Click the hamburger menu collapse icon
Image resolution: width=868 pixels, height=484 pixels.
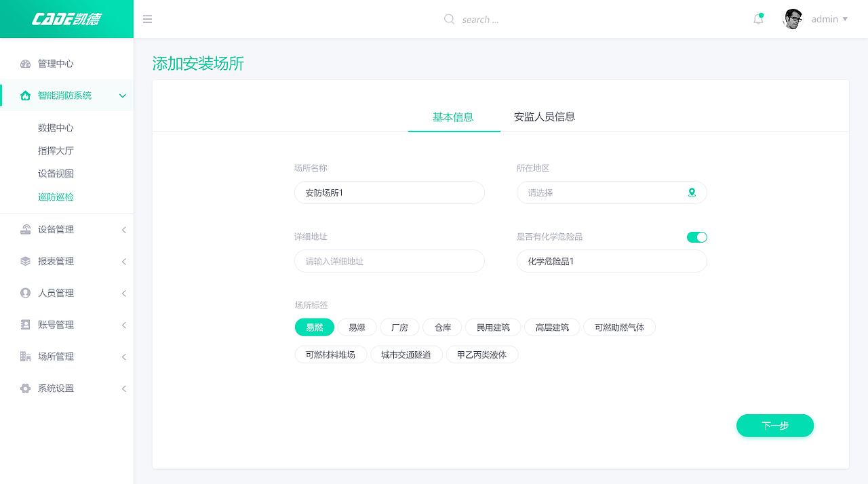point(147,19)
